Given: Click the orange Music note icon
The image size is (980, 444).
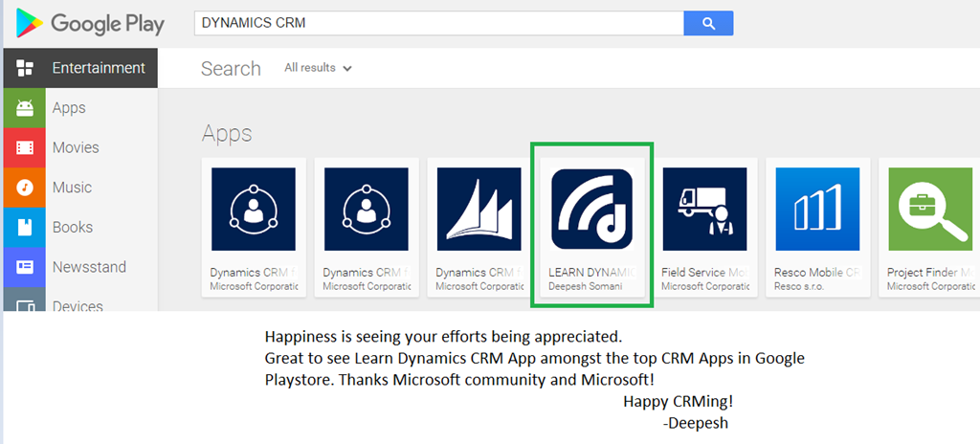Looking at the screenshot, I should point(25,188).
